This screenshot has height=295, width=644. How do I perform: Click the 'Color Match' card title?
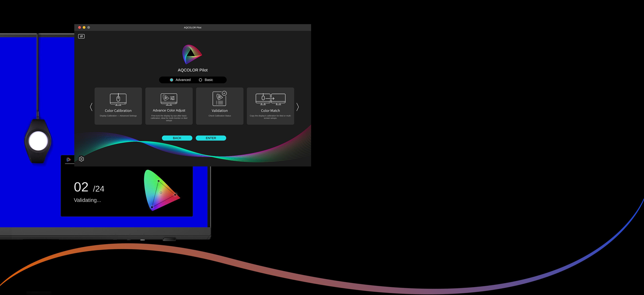271,111
